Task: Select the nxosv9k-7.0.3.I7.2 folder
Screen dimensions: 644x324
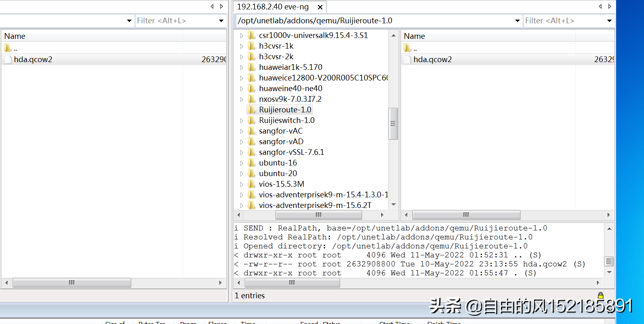Action: 290,99
